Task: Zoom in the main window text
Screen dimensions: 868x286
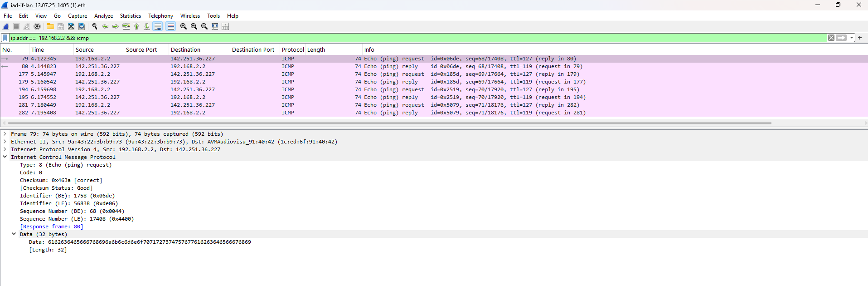Action: (184, 26)
